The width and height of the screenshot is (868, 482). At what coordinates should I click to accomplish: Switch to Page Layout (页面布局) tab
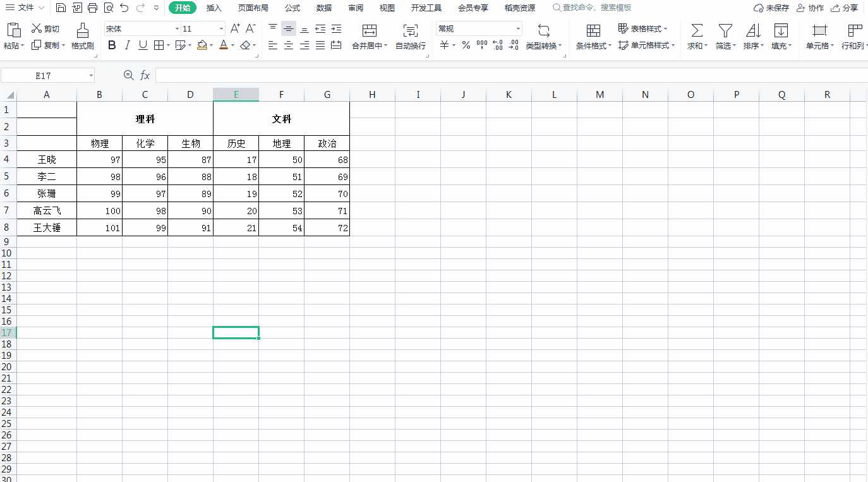(x=253, y=8)
